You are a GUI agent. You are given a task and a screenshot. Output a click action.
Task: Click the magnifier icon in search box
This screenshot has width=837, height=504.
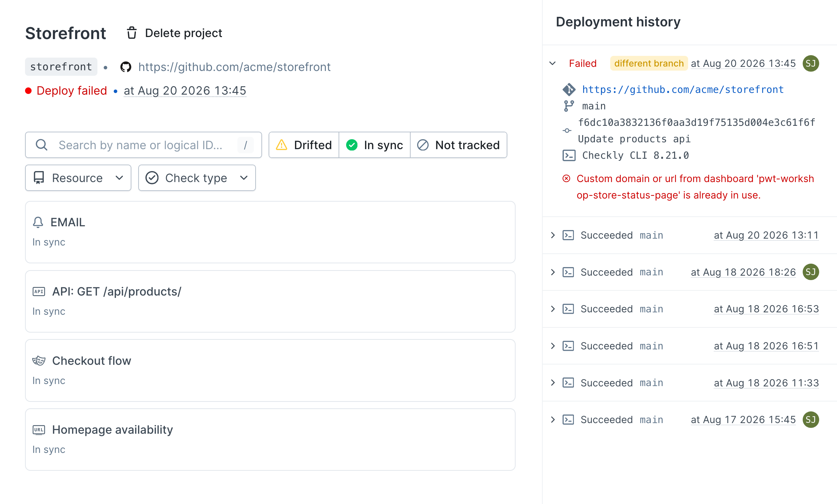click(x=42, y=145)
